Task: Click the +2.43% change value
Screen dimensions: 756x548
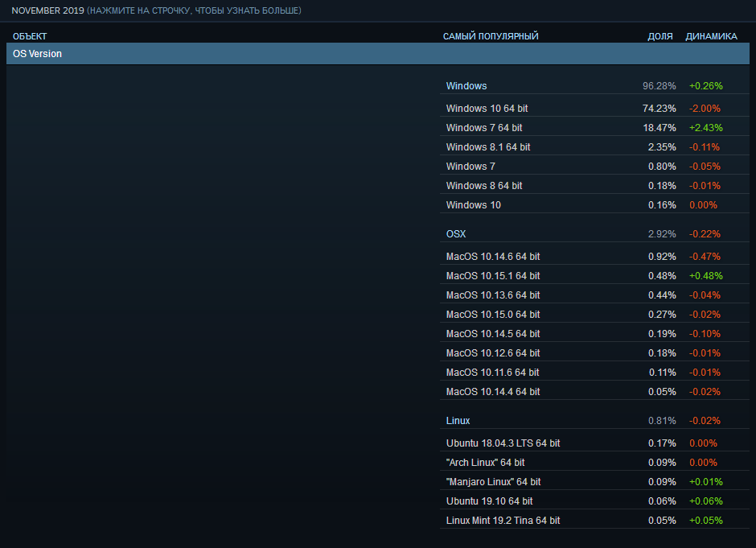Action: pyautogui.click(x=706, y=128)
